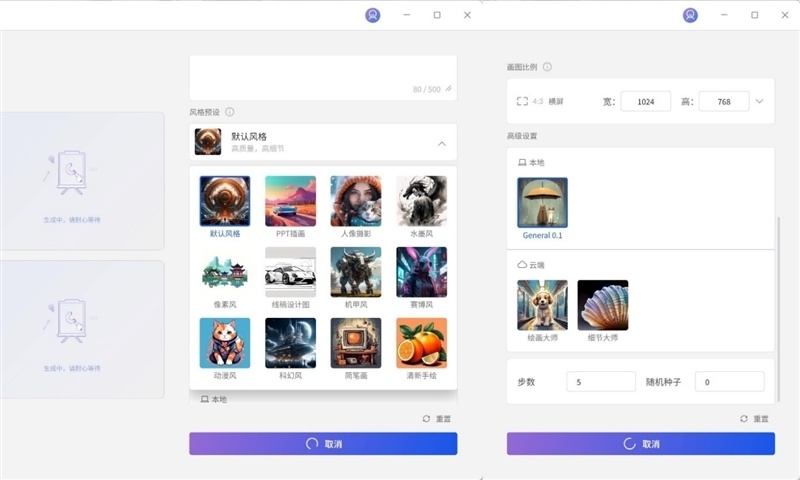Select the 线稿设计图 line draft style

pyautogui.click(x=290, y=272)
